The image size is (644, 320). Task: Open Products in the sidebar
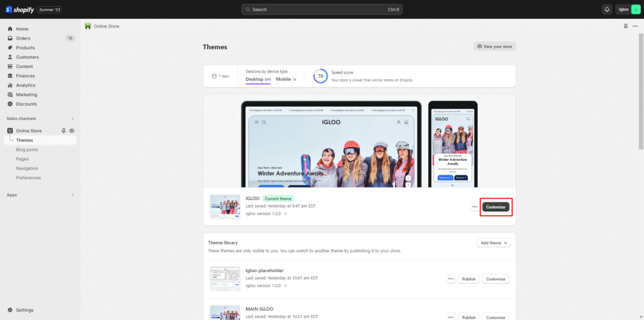[x=25, y=48]
